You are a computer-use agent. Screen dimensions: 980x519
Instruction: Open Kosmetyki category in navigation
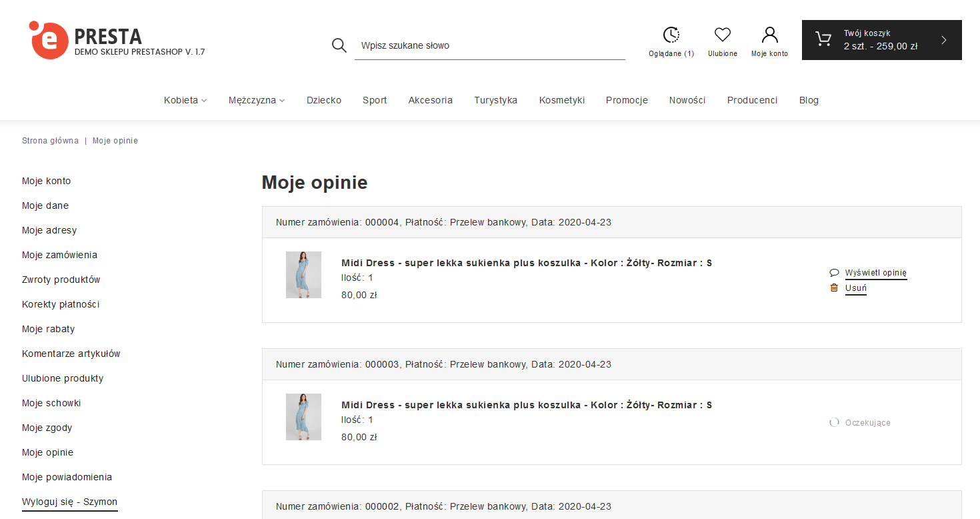coord(561,100)
